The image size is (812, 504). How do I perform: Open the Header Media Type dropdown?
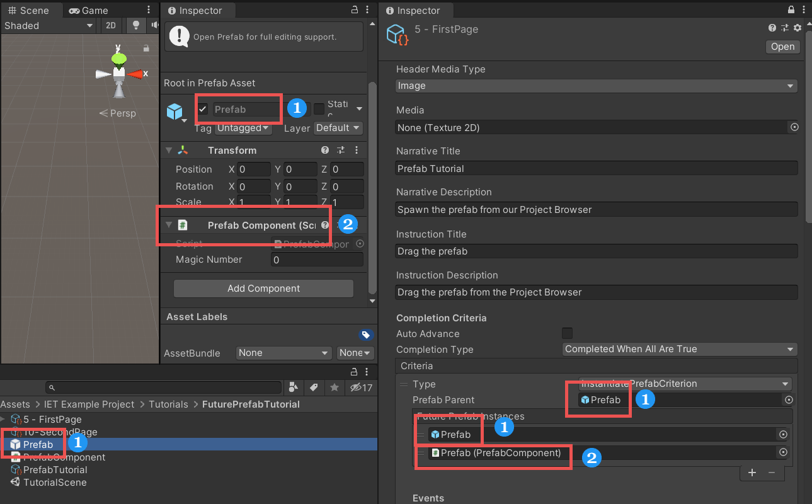(x=596, y=86)
